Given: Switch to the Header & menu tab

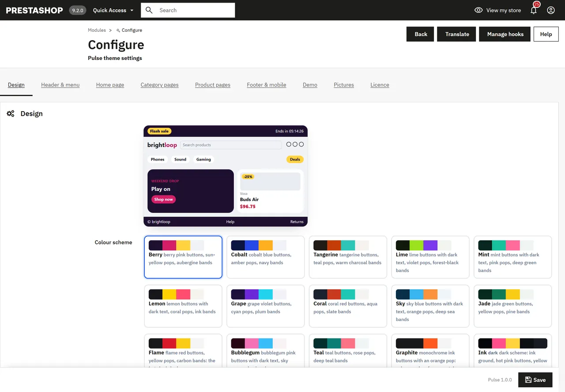Looking at the screenshot, I should pos(60,85).
